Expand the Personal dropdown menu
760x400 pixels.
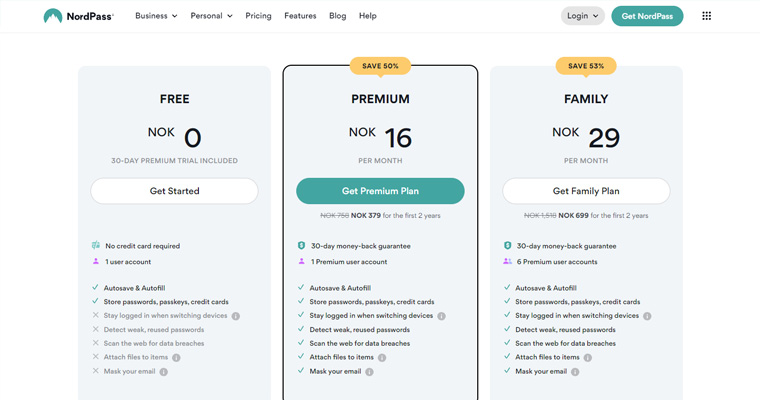(x=211, y=16)
